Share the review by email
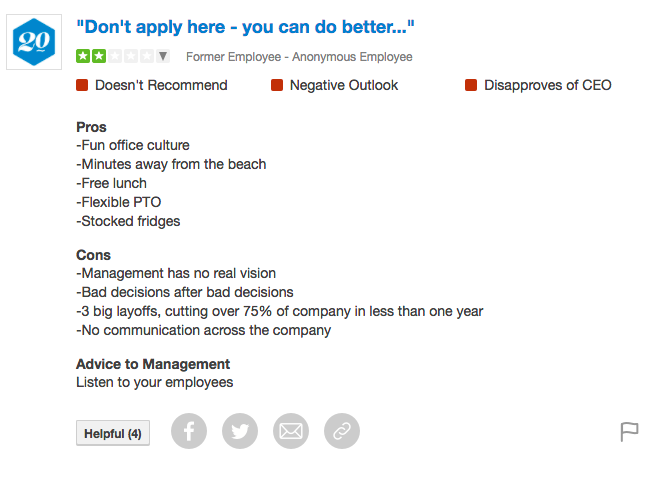 point(291,431)
